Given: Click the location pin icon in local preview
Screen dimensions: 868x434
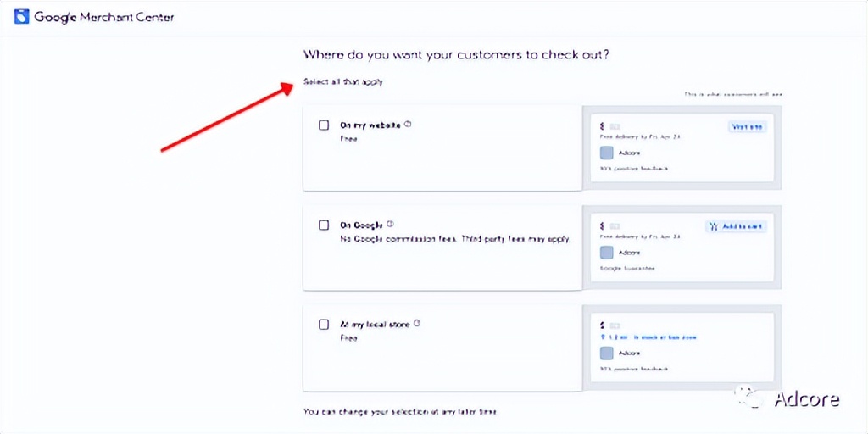Looking at the screenshot, I should 602,337.
